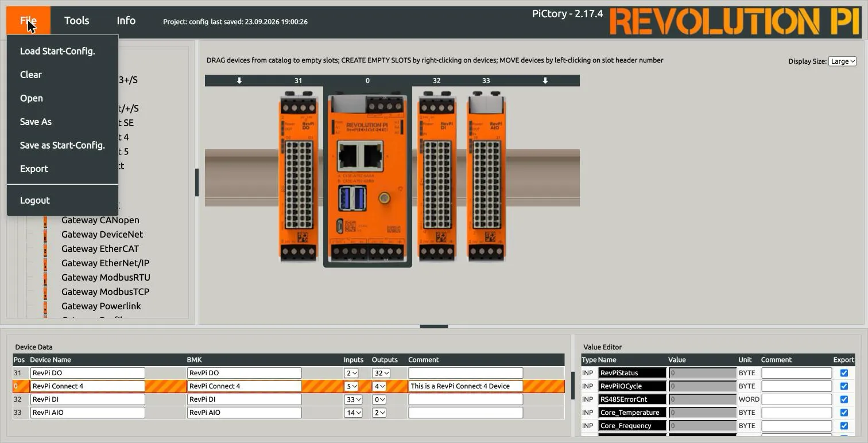Click the Gateway EtherCAT catalog device icon

tap(45, 249)
